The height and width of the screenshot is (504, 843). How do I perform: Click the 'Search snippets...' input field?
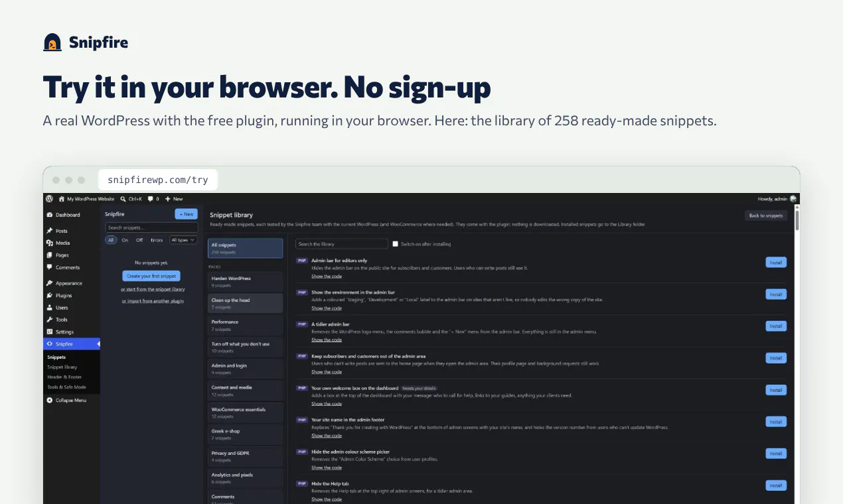click(x=151, y=227)
